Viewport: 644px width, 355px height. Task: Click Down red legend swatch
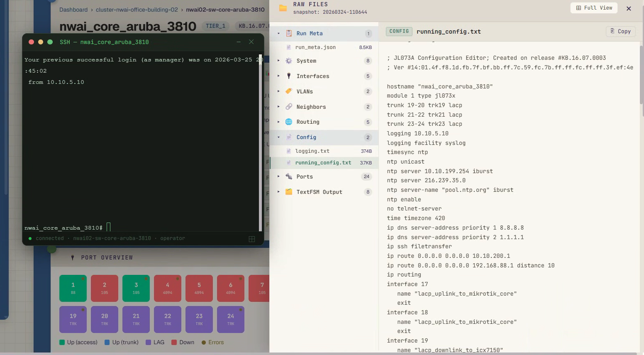(174, 343)
